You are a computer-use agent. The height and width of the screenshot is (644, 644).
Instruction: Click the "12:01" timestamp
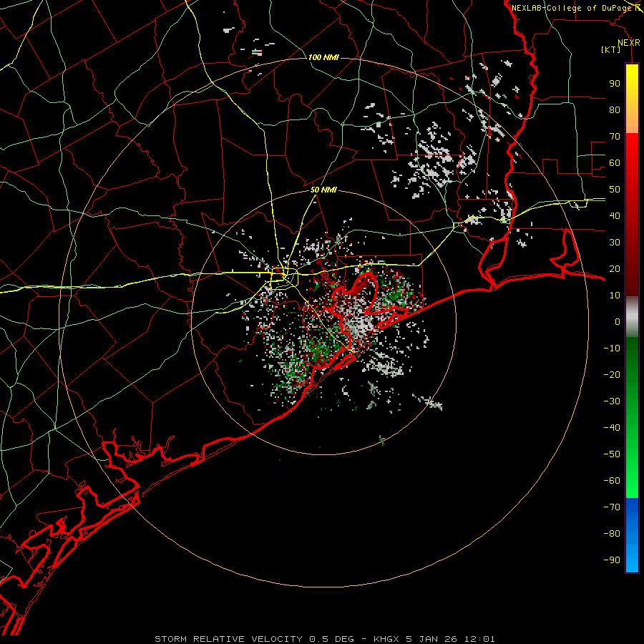(479, 639)
